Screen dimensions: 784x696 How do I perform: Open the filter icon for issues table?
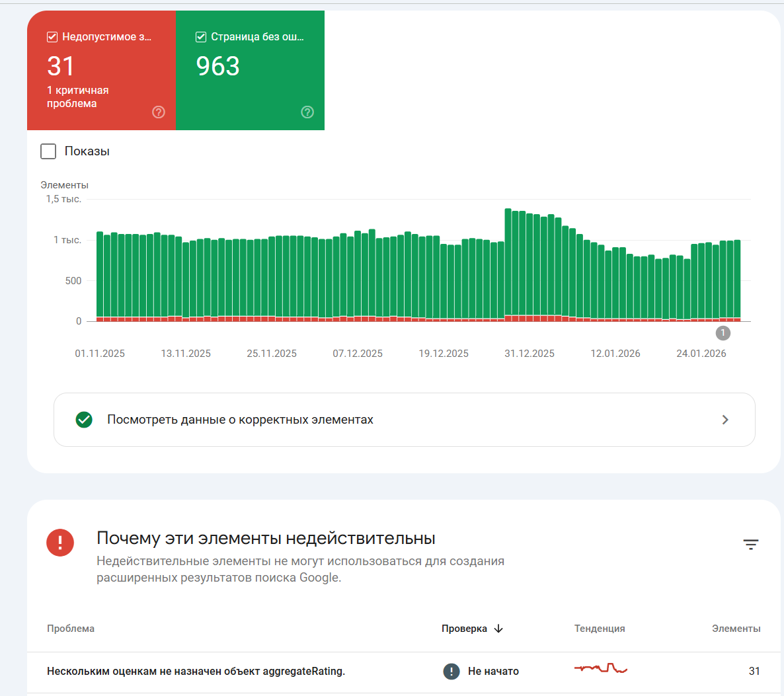tap(750, 544)
